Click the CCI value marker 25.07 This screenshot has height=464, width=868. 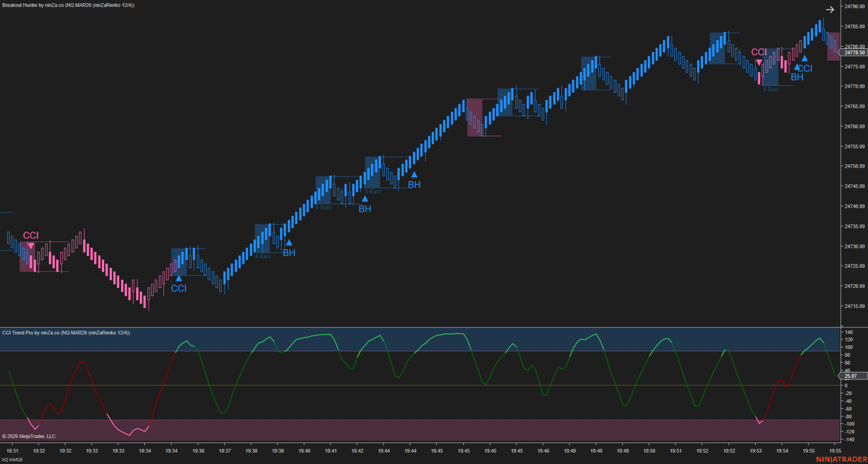coord(853,376)
